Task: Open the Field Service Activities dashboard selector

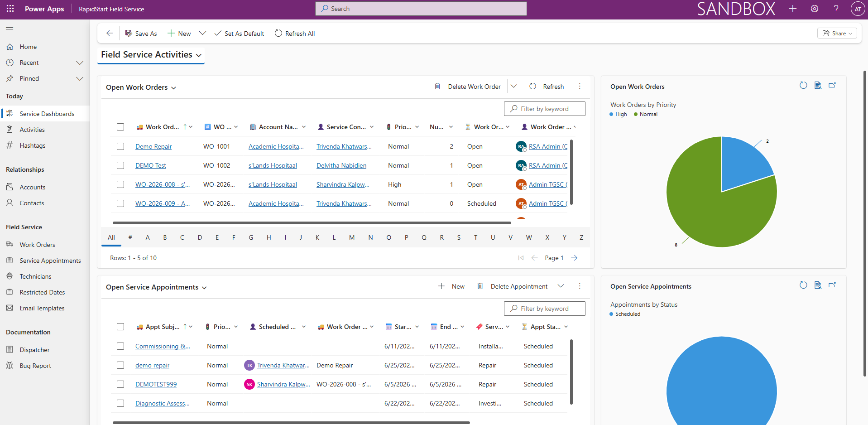Action: tap(151, 55)
